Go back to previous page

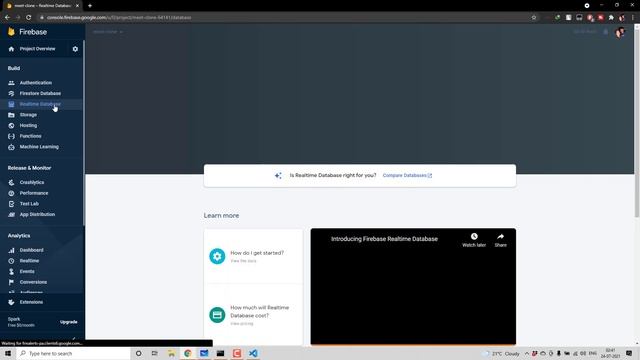click(7, 18)
